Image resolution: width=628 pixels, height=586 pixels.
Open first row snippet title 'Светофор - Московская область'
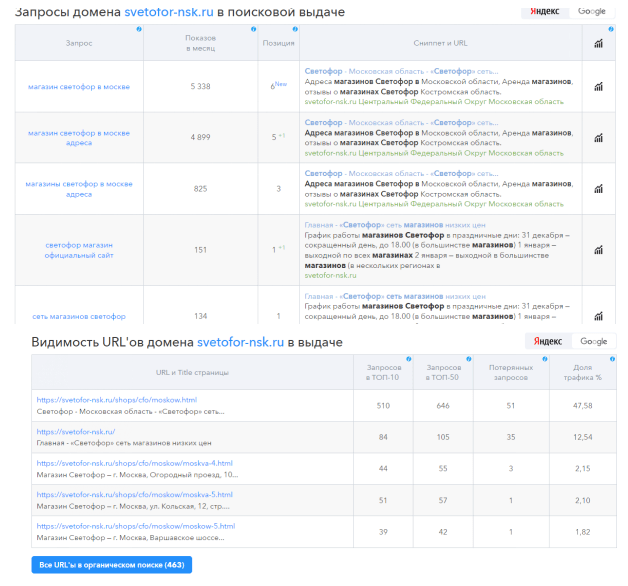pos(401,71)
